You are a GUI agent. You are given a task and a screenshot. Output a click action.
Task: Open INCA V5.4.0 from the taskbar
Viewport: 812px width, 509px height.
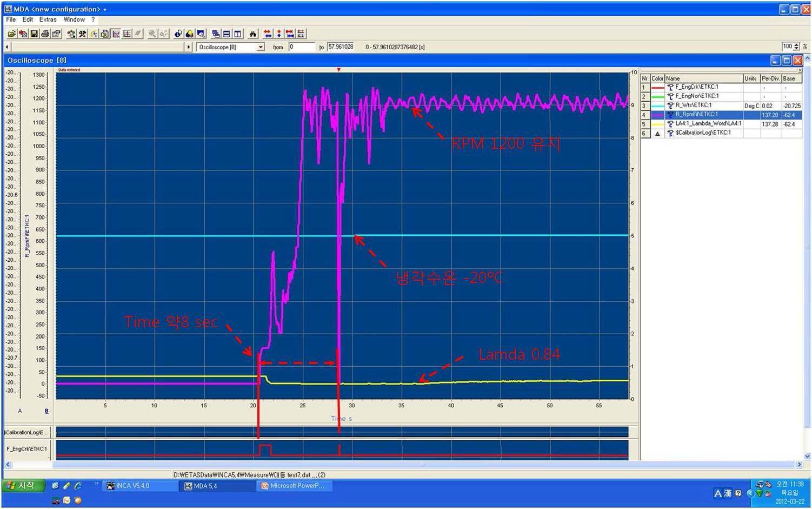(140, 486)
